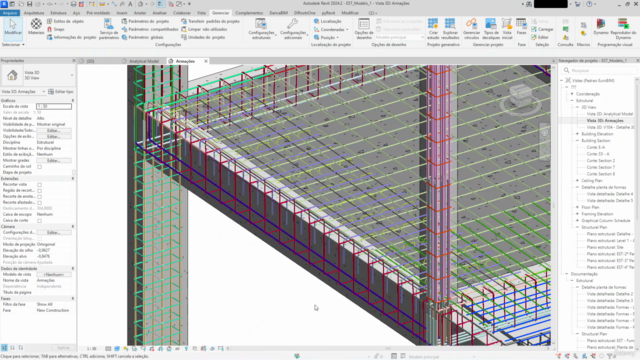
Task: Collapse the Gráficos properties group
Action: point(73,100)
